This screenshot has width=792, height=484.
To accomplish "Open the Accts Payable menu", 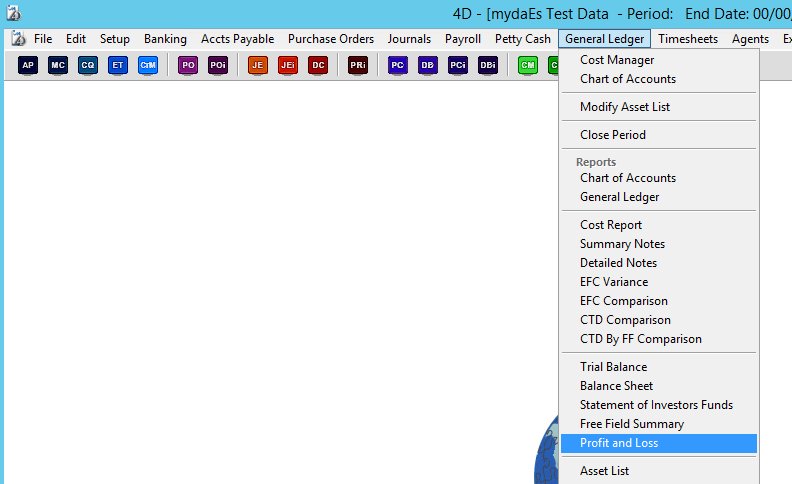I will (237, 39).
